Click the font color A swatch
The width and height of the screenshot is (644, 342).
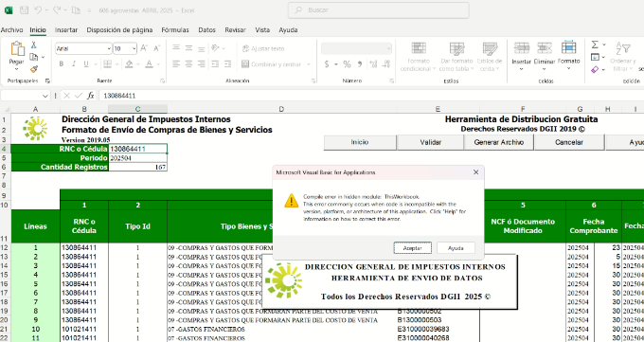[x=149, y=64]
